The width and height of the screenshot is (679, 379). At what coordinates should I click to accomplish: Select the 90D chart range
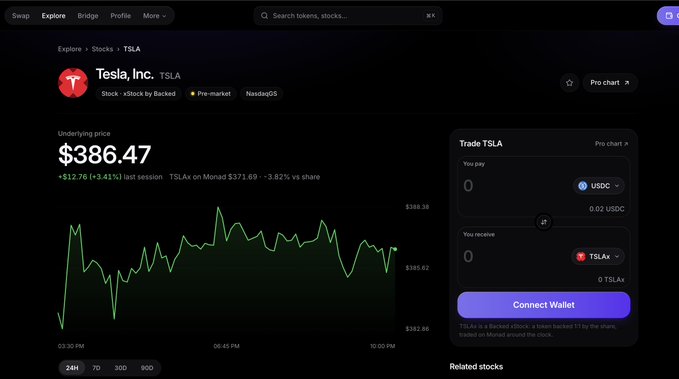(x=147, y=368)
